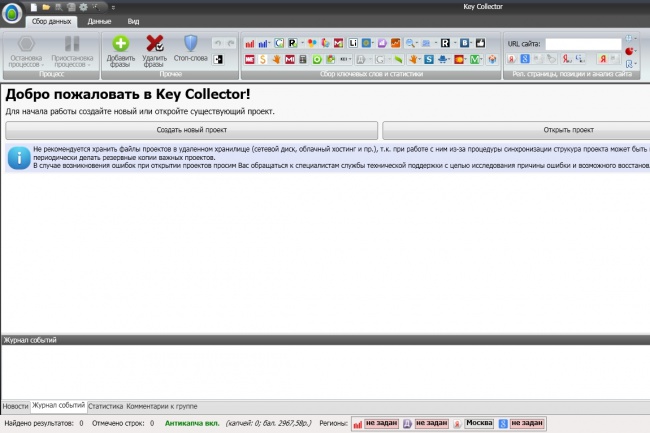650x433 pixels.
Task: Expand Остановка процессов dropdown
Action: (26, 52)
